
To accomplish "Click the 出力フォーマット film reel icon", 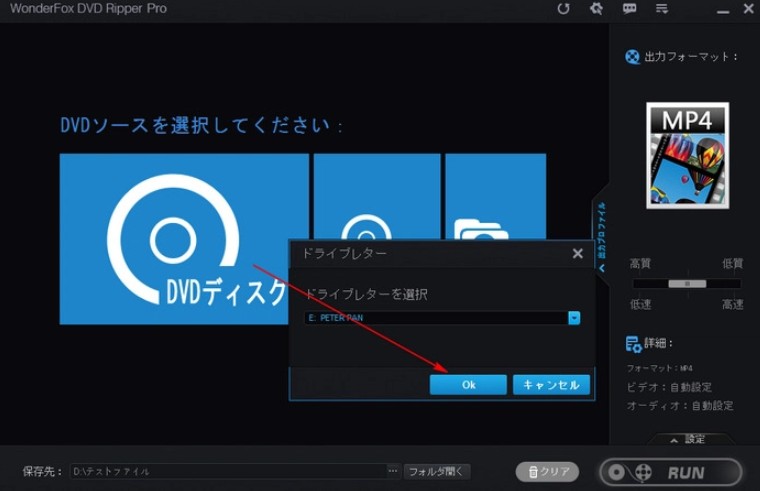I will tap(632, 57).
